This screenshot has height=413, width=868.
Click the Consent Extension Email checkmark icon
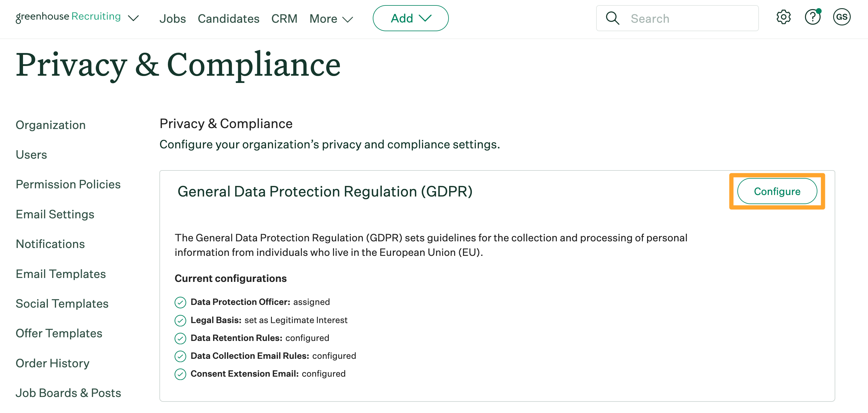(x=180, y=374)
